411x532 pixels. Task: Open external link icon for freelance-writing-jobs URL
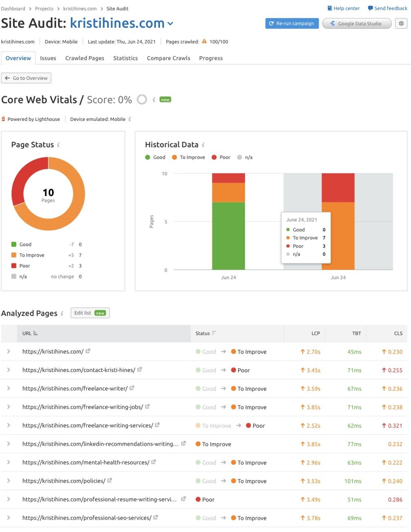tap(147, 407)
